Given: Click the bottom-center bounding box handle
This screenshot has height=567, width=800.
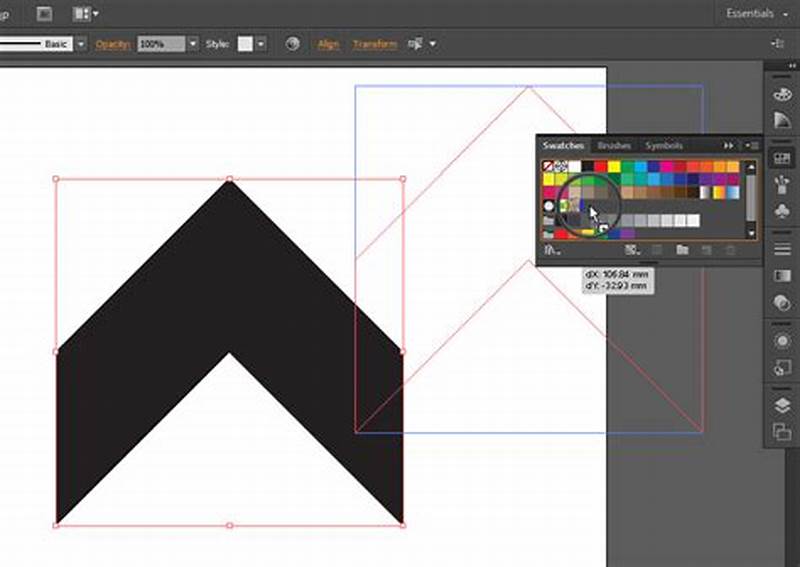Looking at the screenshot, I should (x=230, y=525).
